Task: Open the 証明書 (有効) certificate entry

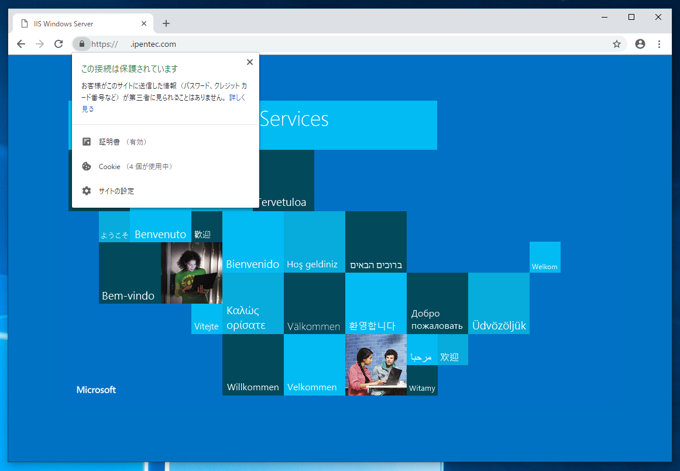Action: point(166,141)
